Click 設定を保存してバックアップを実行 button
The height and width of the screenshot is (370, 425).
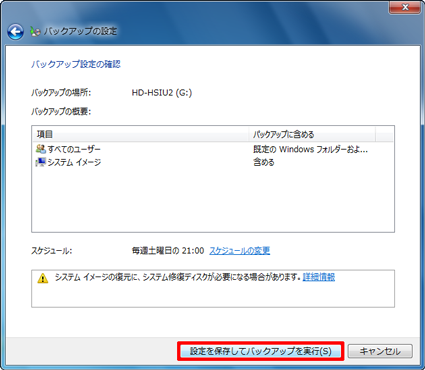point(261,351)
